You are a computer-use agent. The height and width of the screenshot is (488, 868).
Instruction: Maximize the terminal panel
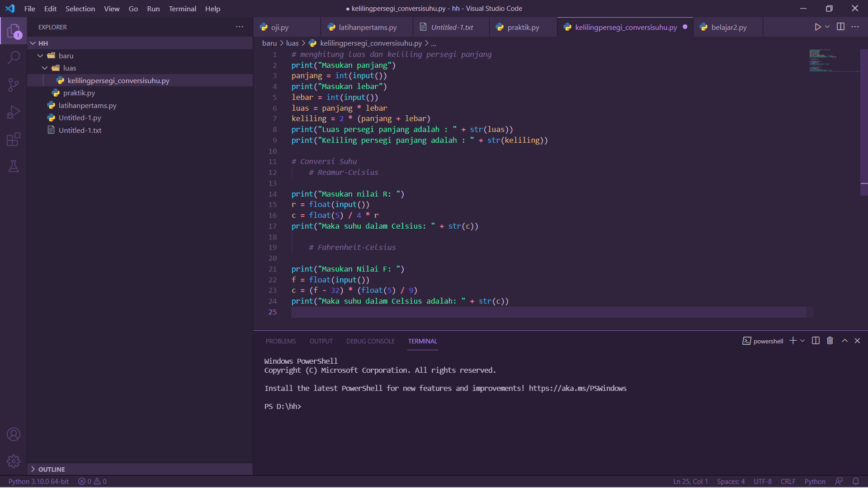(x=844, y=341)
